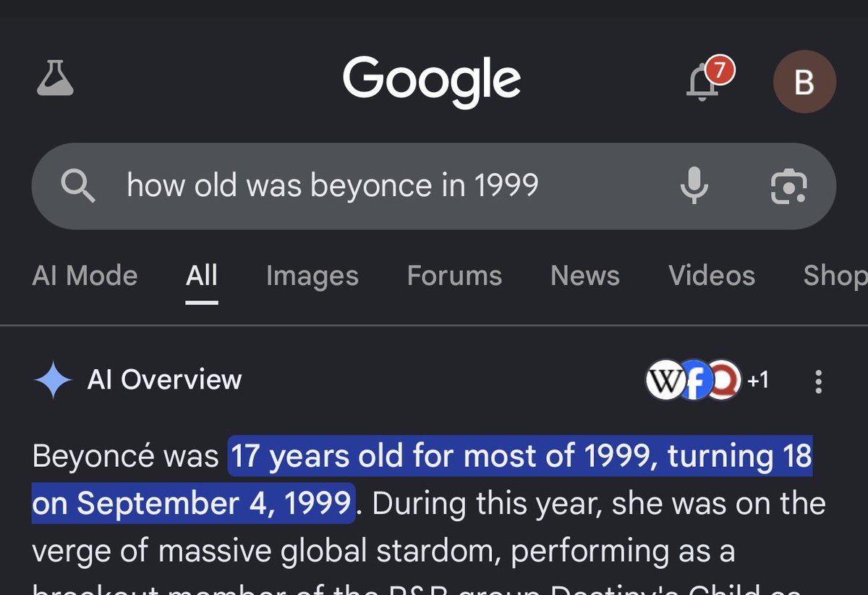The width and height of the screenshot is (868, 595).
Task: Switch to Videos tab
Action: [x=712, y=276]
